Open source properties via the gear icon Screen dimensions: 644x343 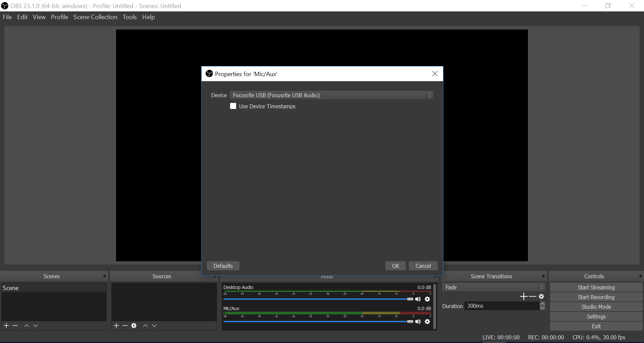[x=134, y=325]
